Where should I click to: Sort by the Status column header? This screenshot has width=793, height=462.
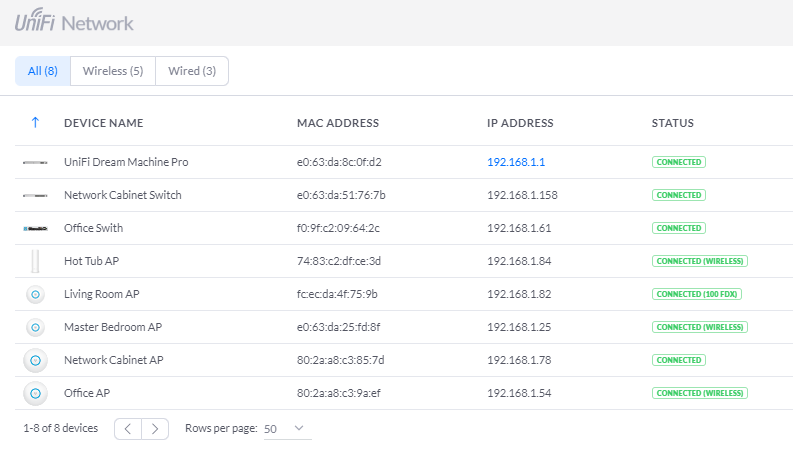coord(672,123)
